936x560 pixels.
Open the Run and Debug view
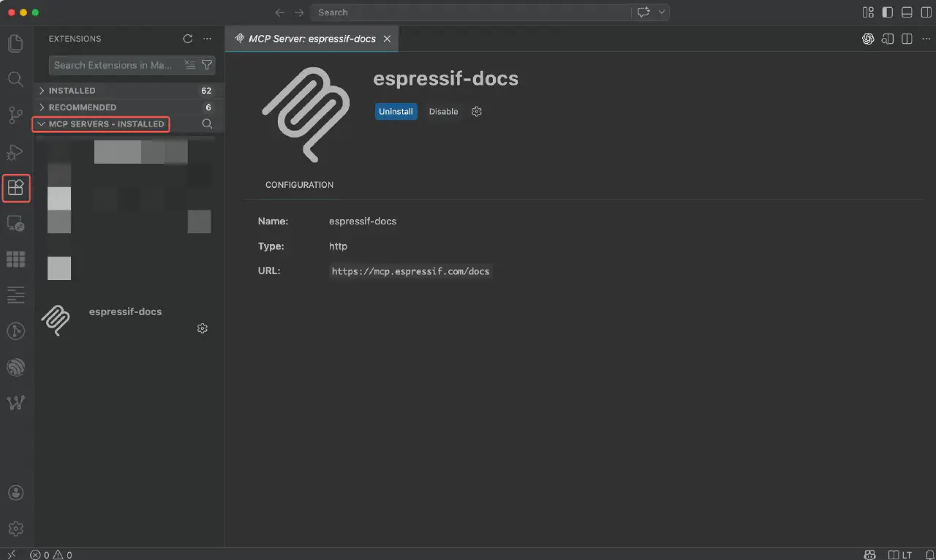pyautogui.click(x=15, y=152)
